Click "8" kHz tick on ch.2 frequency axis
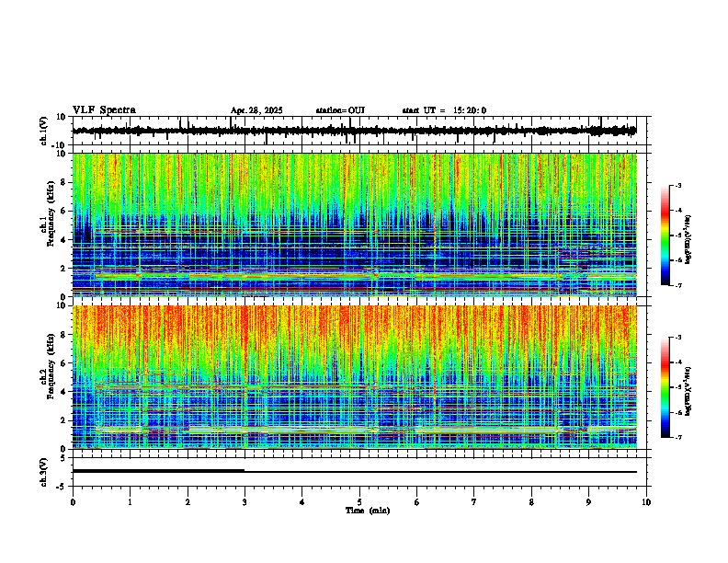The width and height of the screenshot is (728, 563). 63,335
